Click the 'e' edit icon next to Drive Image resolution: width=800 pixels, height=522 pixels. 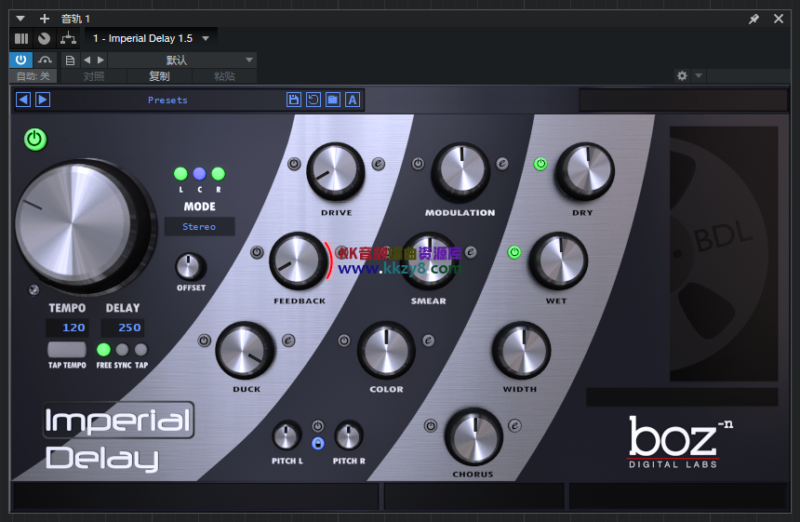coord(378,164)
